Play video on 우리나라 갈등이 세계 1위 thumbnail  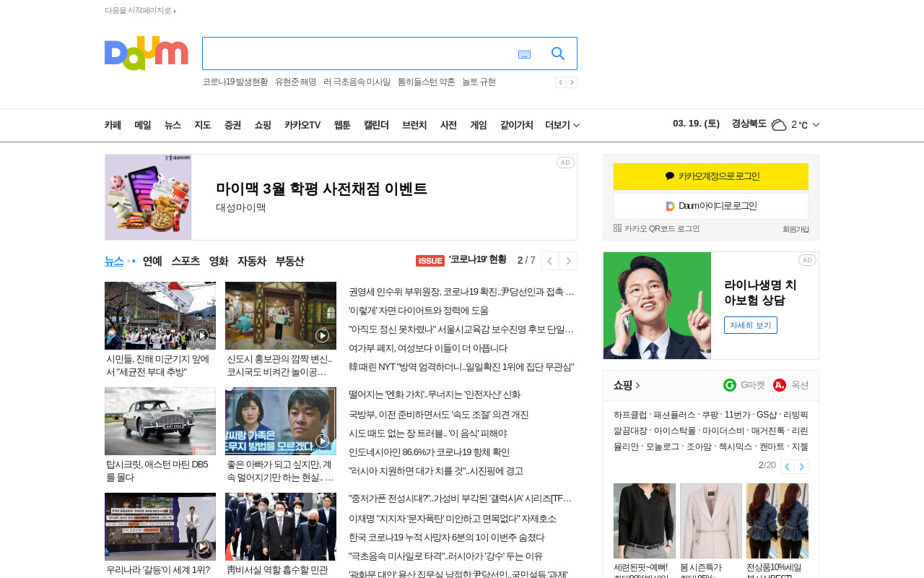point(202,546)
